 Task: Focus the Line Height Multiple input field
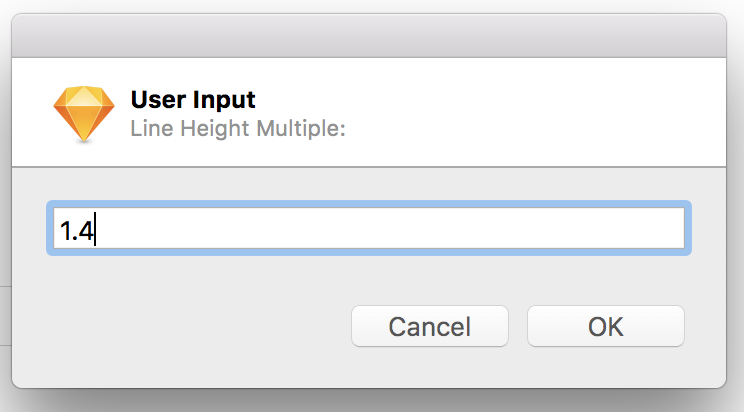369,228
